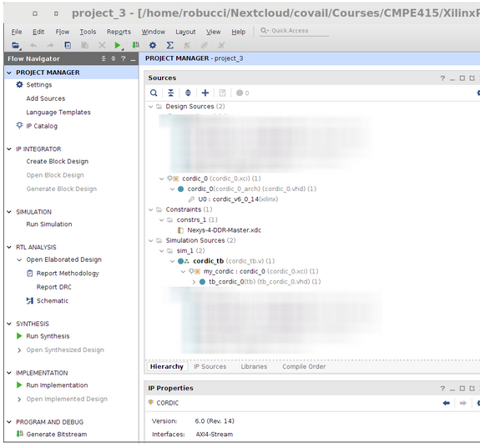Image resolution: width=485 pixels, height=448 pixels.
Task: Click the green Run toolbar icon
Action: [117, 45]
